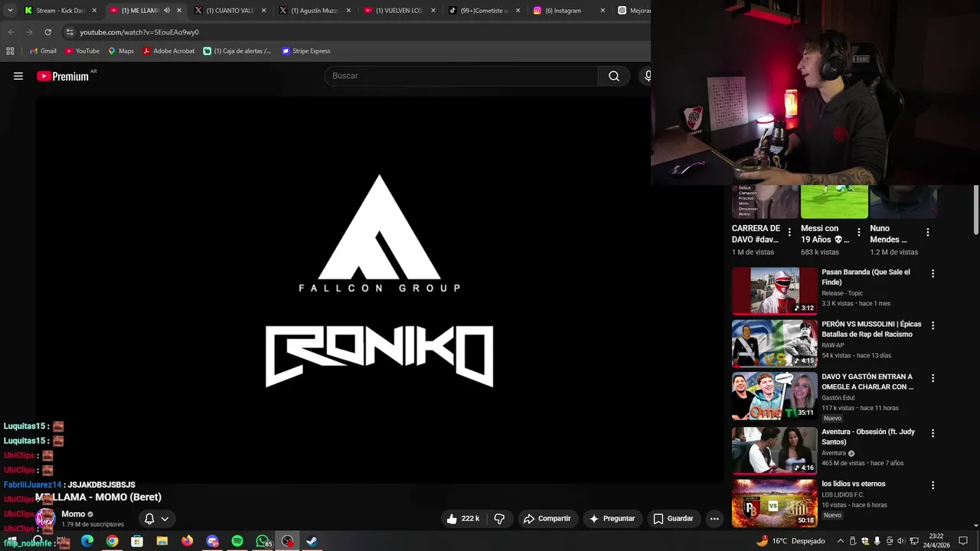
Task: Open los lidios vs eternos title
Action: (x=854, y=484)
